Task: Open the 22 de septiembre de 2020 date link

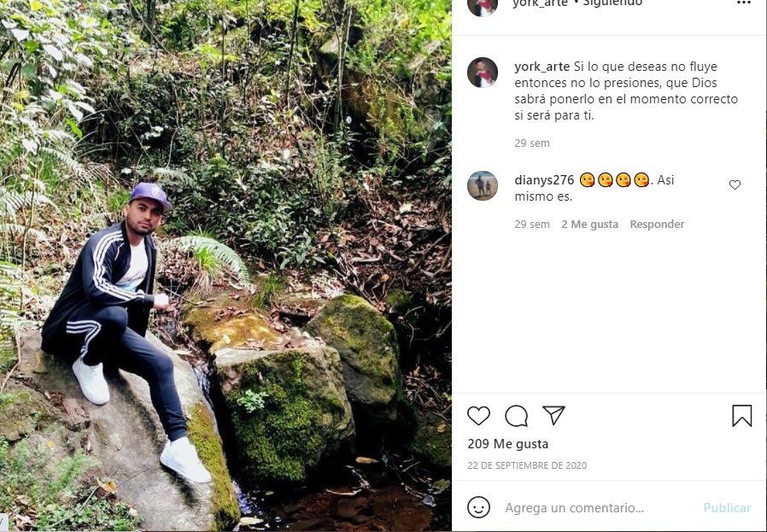Action: (527, 466)
